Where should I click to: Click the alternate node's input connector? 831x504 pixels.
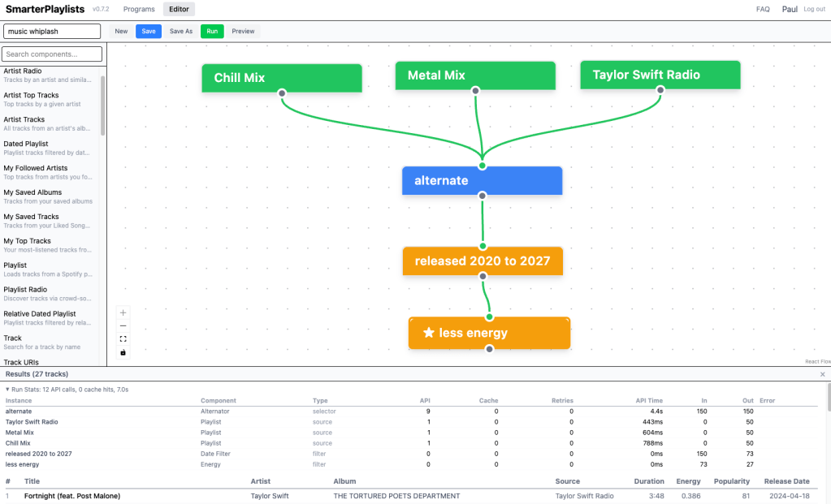[x=482, y=166]
